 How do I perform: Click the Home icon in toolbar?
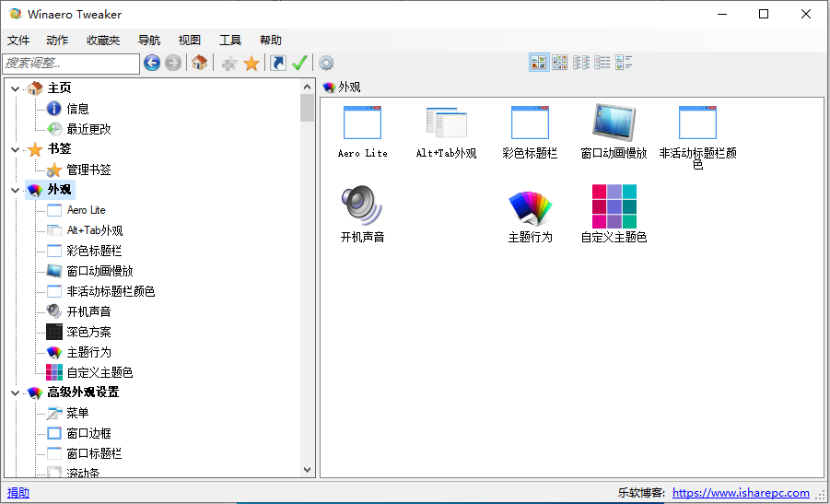click(199, 63)
